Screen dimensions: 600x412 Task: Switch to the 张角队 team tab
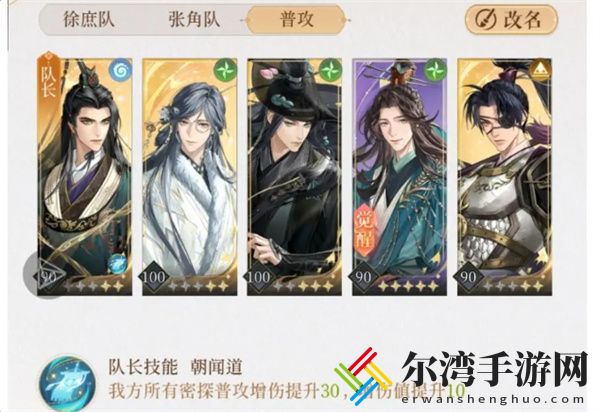tap(194, 19)
